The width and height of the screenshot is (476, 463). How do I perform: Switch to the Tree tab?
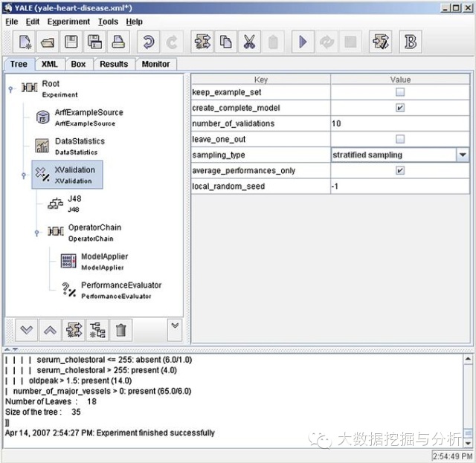pyautogui.click(x=19, y=64)
